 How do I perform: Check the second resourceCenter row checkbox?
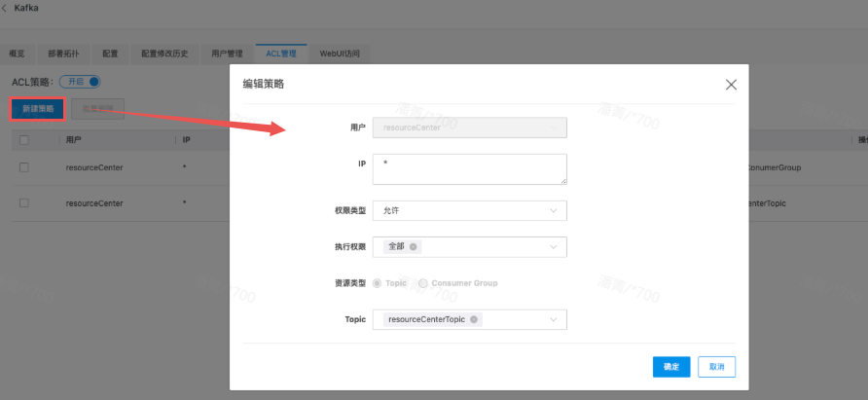click(23, 203)
